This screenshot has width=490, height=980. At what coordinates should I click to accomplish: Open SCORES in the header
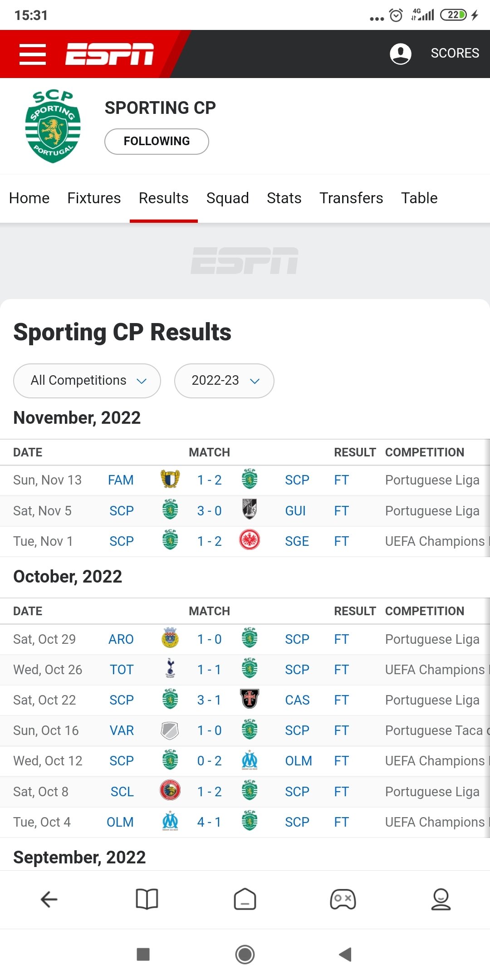pos(455,53)
